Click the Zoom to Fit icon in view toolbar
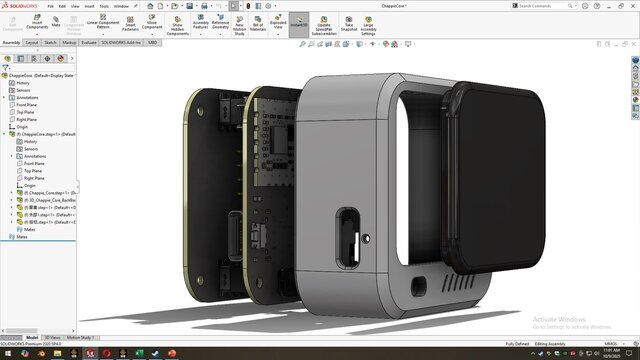This screenshot has width=640, height=360. coord(302,44)
